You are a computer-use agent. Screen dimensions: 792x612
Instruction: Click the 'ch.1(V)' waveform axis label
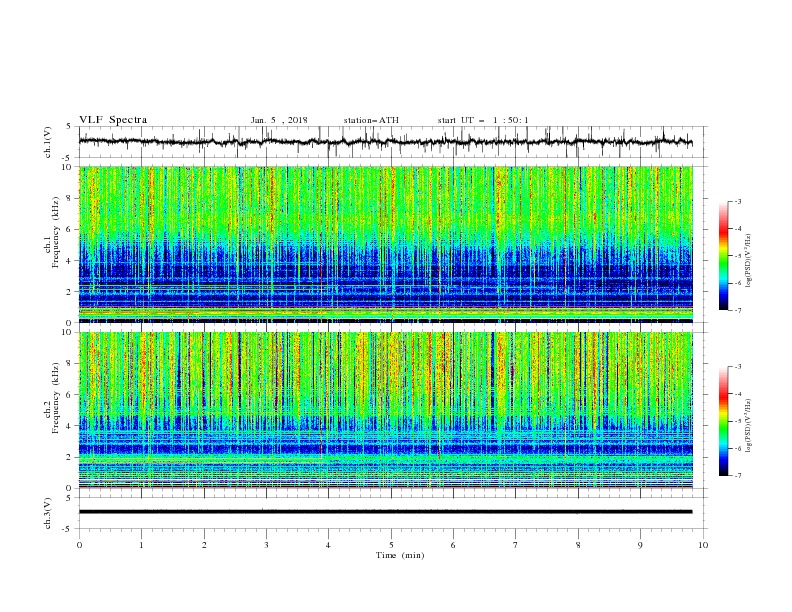48,142
